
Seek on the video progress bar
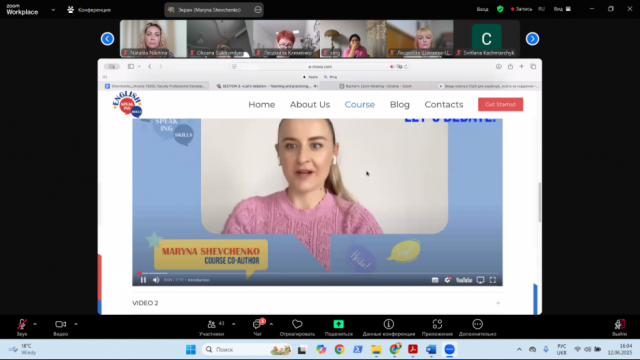[x=318, y=273]
